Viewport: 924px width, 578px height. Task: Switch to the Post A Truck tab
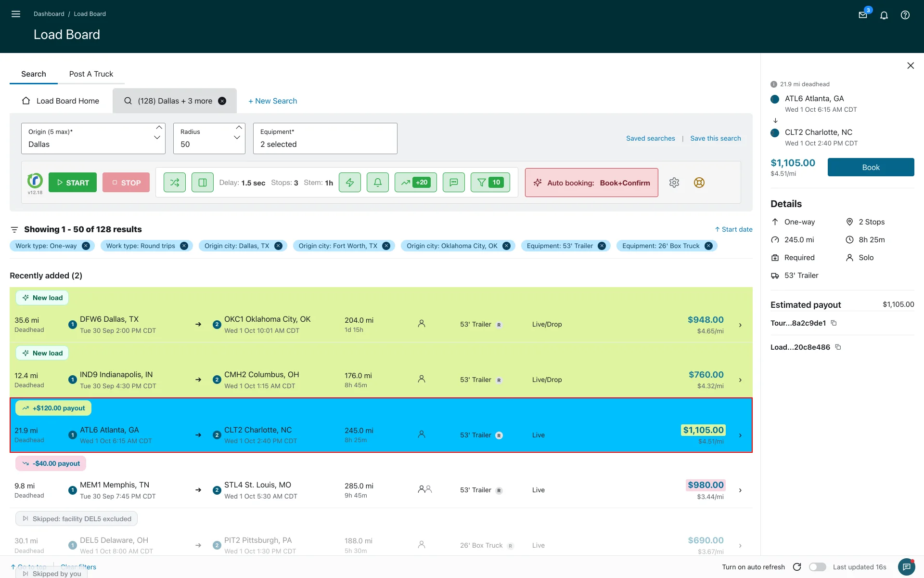(91, 74)
